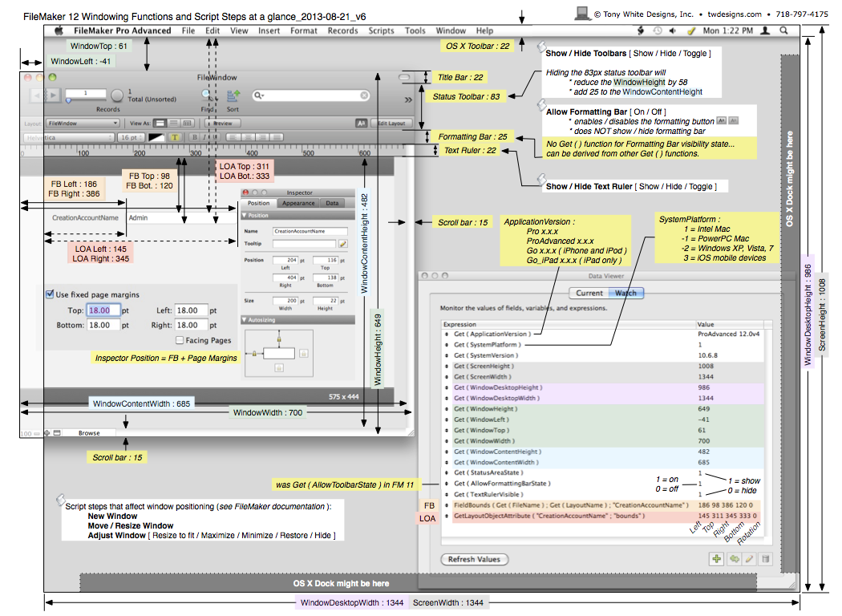This screenshot has height=616, width=842.
Task: Toggle the top anchor lock in Autosizing
Action: [279, 339]
